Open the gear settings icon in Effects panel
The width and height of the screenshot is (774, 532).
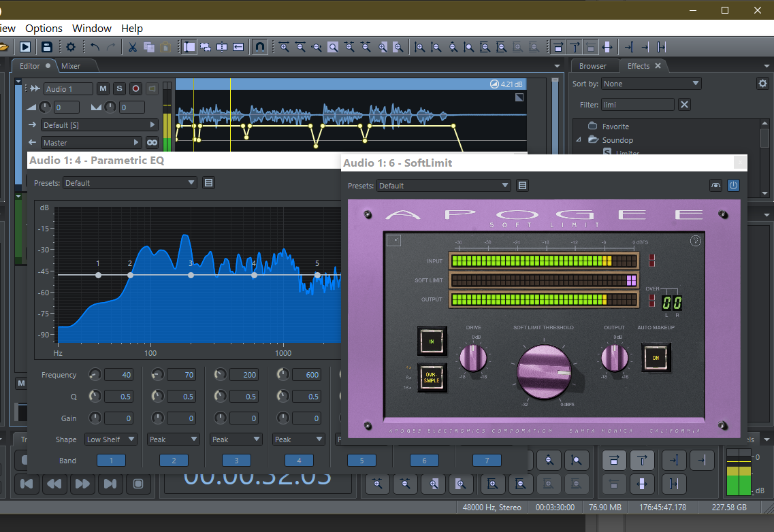point(762,84)
